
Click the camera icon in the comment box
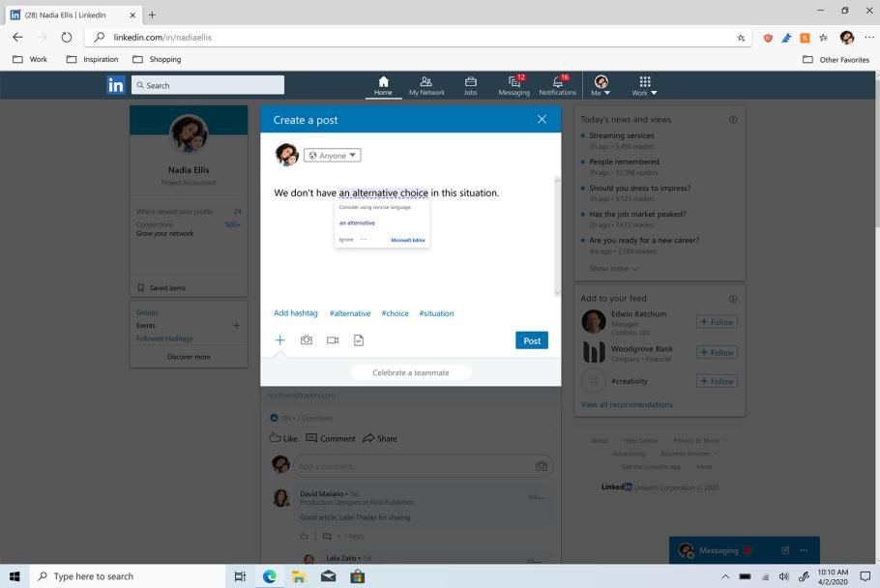pyautogui.click(x=541, y=465)
